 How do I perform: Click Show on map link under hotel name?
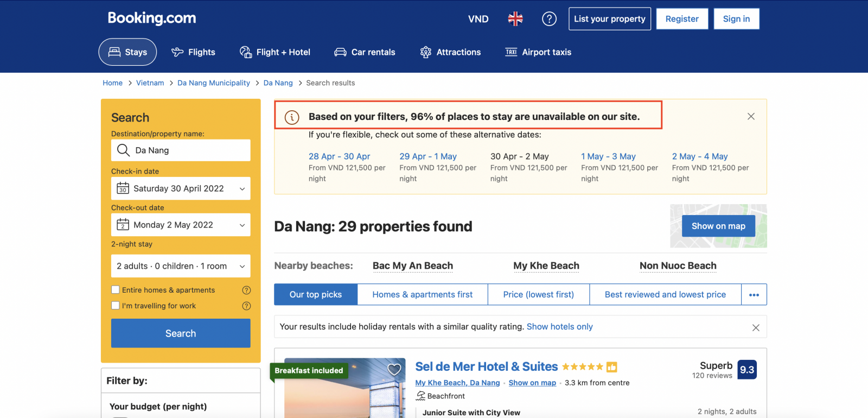(x=532, y=383)
